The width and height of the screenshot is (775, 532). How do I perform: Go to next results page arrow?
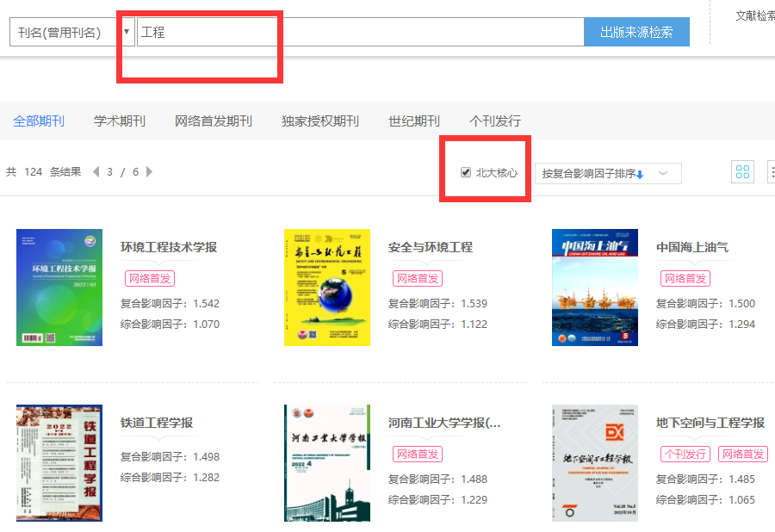tap(150, 172)
